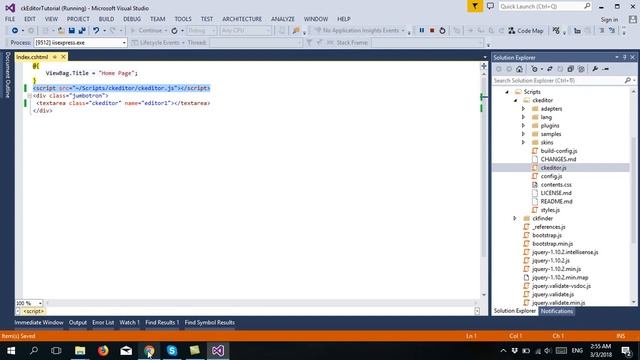640x360 pixels.
Task: Click the Navigate Backward toolbar icon
Action: click(x=15, y=31)
